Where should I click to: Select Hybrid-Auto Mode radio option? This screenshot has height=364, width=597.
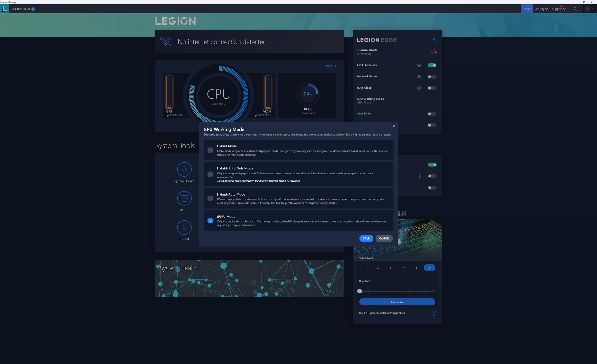click(211, 198)
